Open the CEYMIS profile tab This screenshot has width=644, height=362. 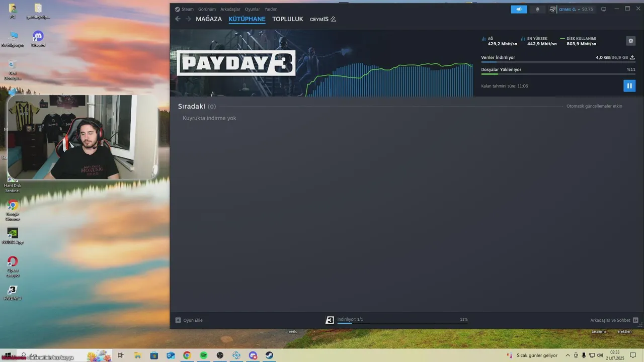click(323, 19)
